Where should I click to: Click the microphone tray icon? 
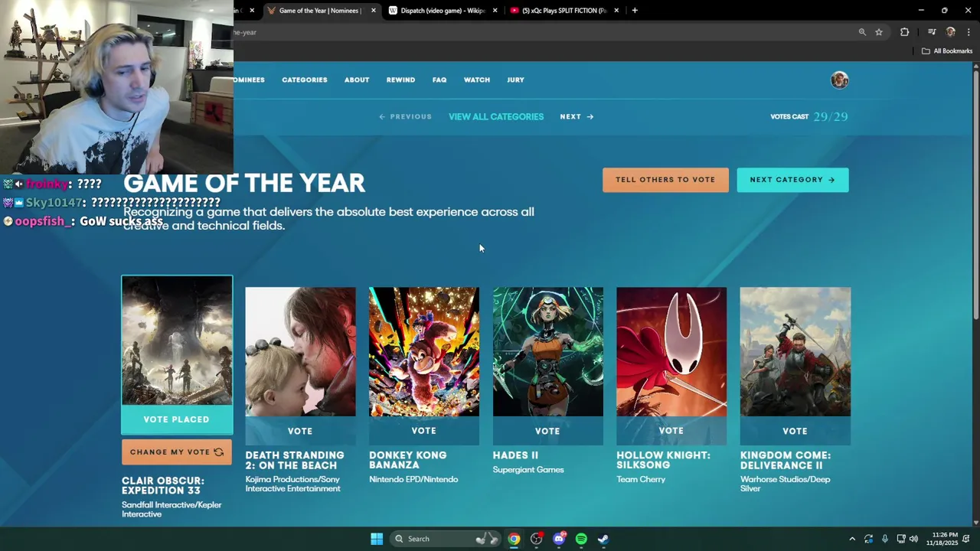point(884,539)
